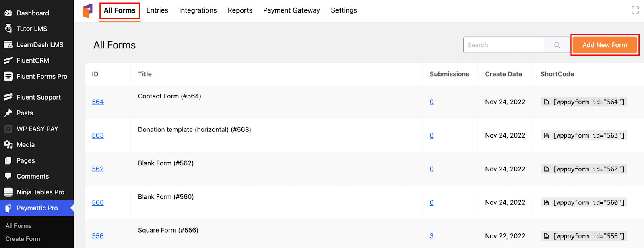Click the Paymattic logo icon in top bar
Image resolution: width=644 pixels, height=248 pixels.
coord(87,11)
